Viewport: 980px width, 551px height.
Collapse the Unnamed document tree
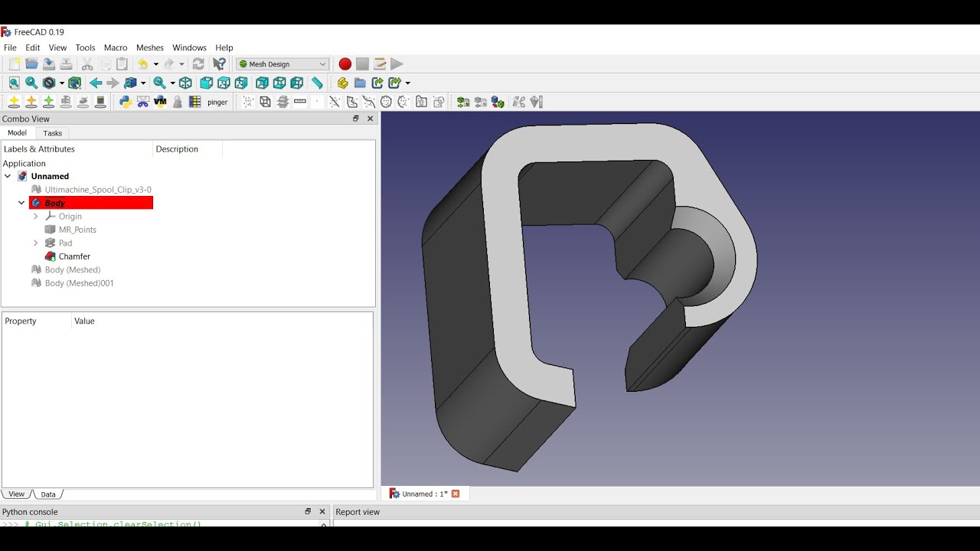coord(8,176)
